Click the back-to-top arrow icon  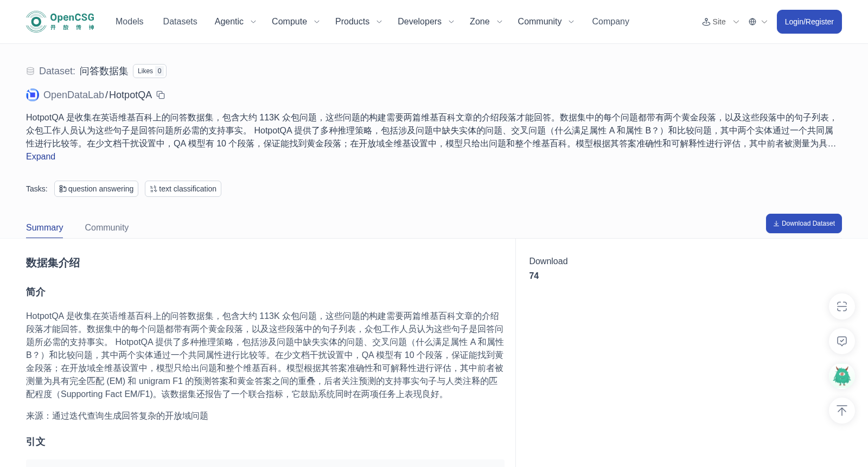tap(842, 411)
